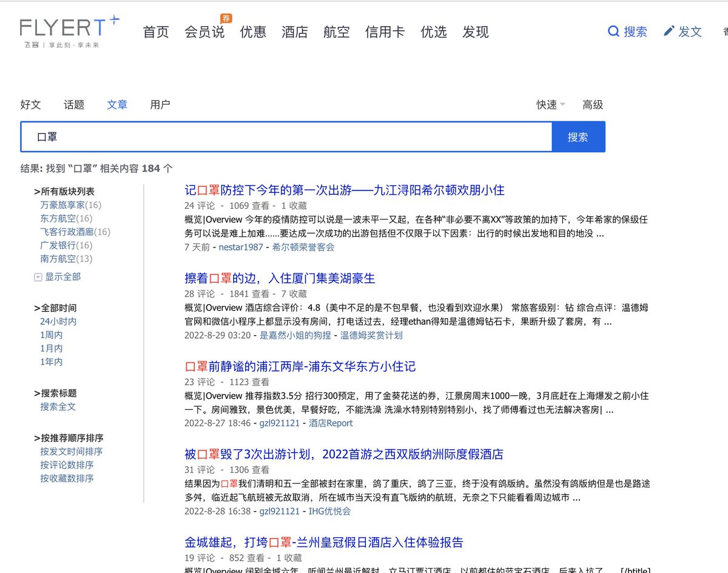Filter results to 1月内
The image size is (728, 573).
pos(52,348)
